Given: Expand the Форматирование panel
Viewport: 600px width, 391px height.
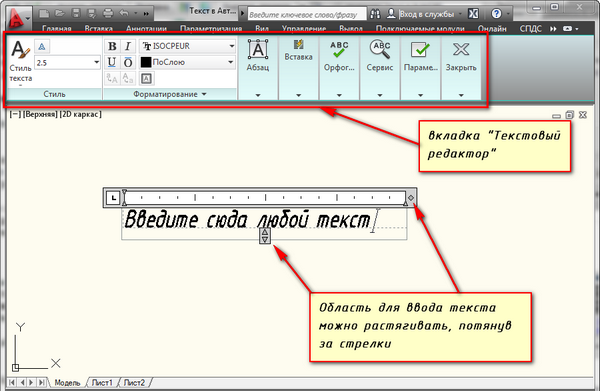Looking at the screenshot, I should point(170,94).
